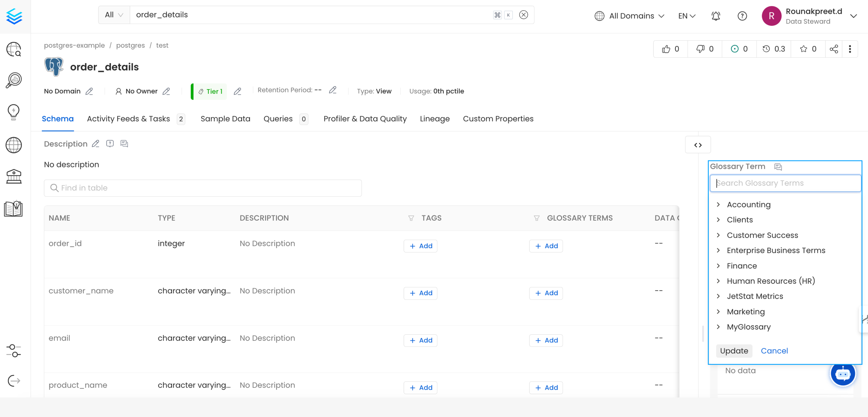868x417 pixels.
Task: Open the notifications bell icon
Action: coord(716,16)
